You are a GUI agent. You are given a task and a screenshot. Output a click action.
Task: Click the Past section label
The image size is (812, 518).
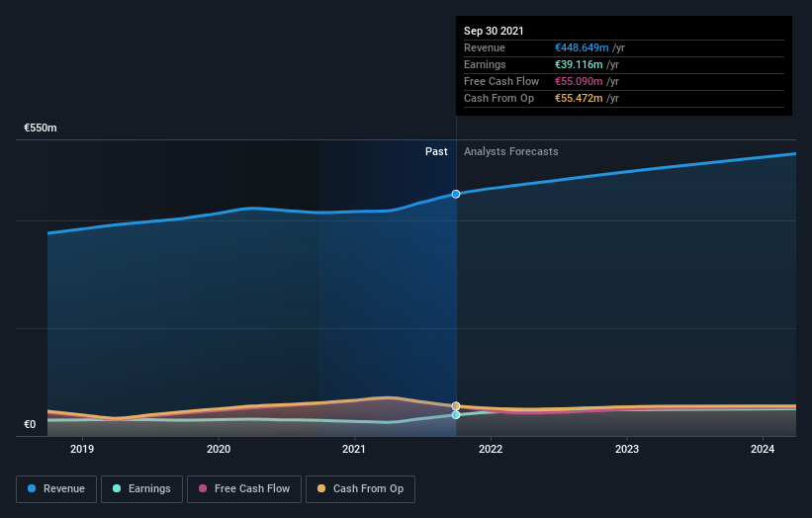click(436, 151)
